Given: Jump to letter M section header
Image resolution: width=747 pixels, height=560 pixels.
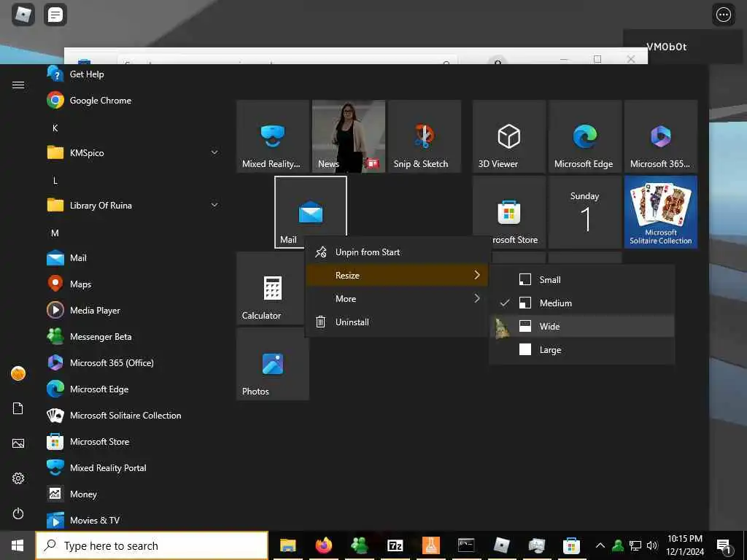Looking at the screenshot, I should pyautogui.click(x=55, y=233).
